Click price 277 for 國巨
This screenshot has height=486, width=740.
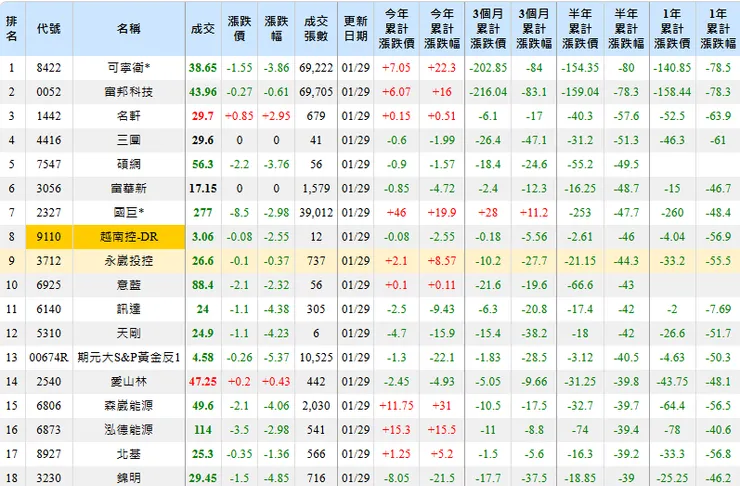[203, 212]
